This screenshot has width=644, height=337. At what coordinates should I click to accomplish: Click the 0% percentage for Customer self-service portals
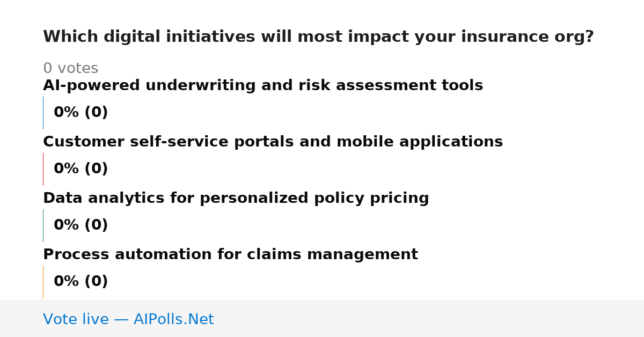[67, 169]
